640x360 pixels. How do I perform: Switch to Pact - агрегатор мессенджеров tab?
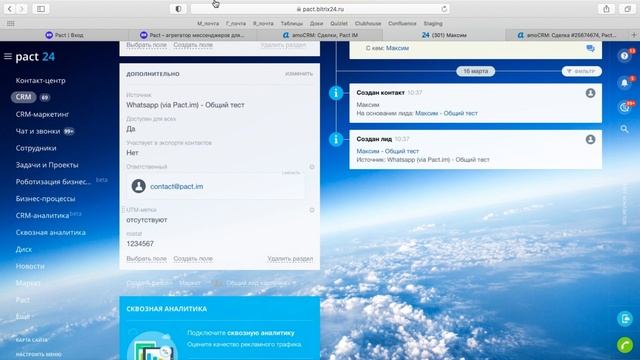point(192,35)
